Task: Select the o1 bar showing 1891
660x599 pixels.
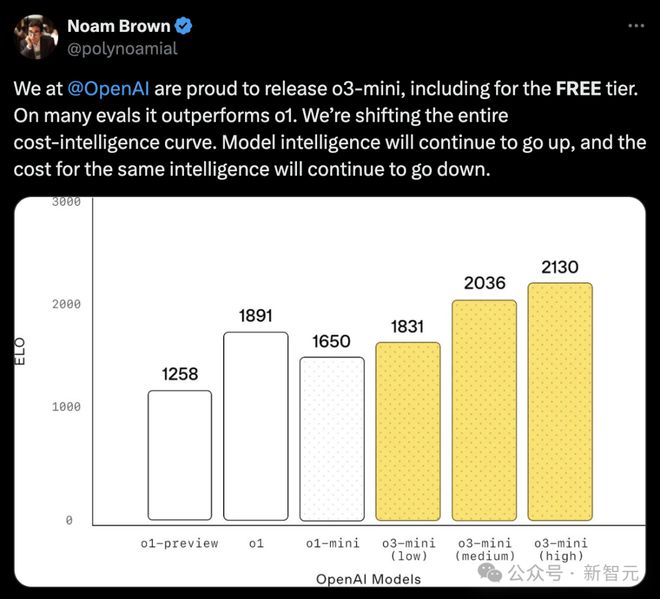Action: tap(256, 426)
